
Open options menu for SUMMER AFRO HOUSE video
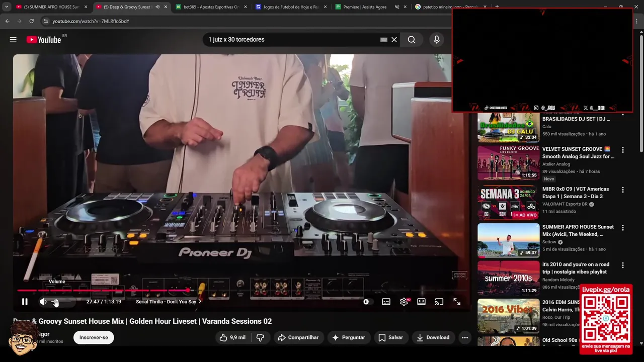coord(623,228)
